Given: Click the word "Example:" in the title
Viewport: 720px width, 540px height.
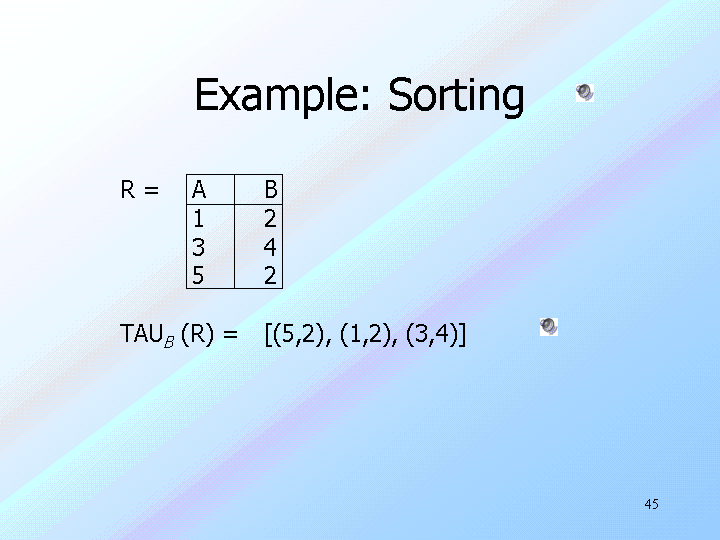Looking at the screenshot, I should pyautogui.click(x=284, y=96).
